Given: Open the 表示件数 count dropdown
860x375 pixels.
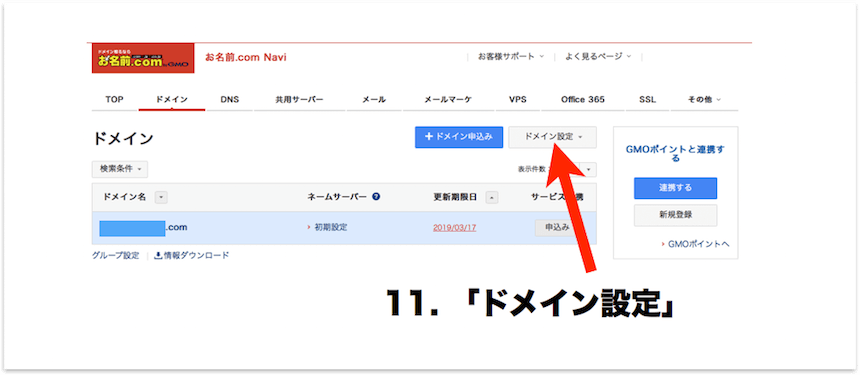Looking at the screenshot, I should coord(588,170).
